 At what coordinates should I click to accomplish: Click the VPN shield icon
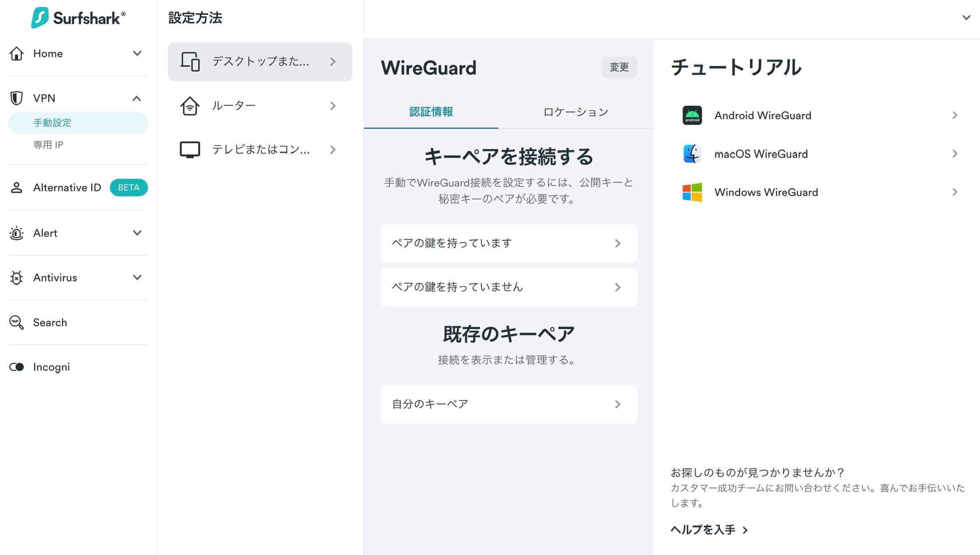pos(16,98)
